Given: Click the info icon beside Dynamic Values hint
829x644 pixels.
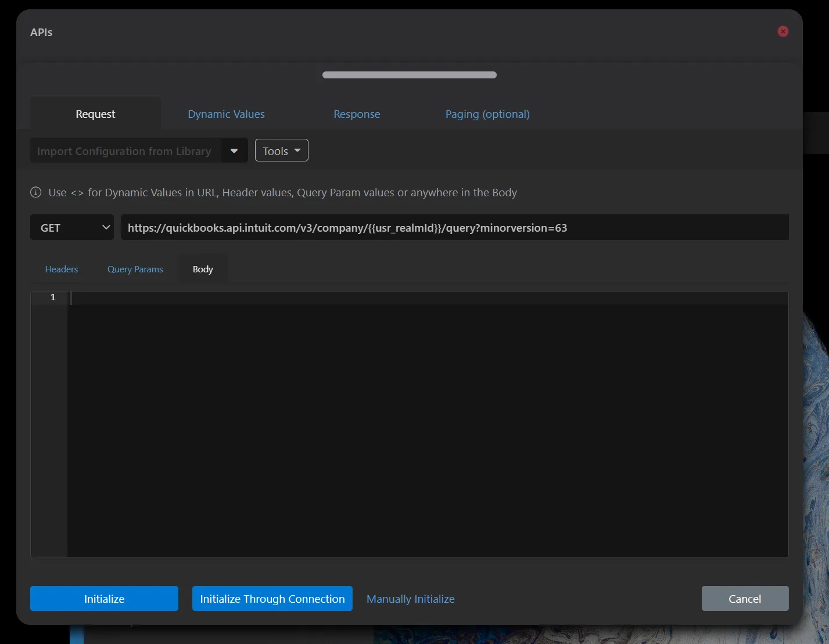Looking at the screenshot, I should point(35,192).
